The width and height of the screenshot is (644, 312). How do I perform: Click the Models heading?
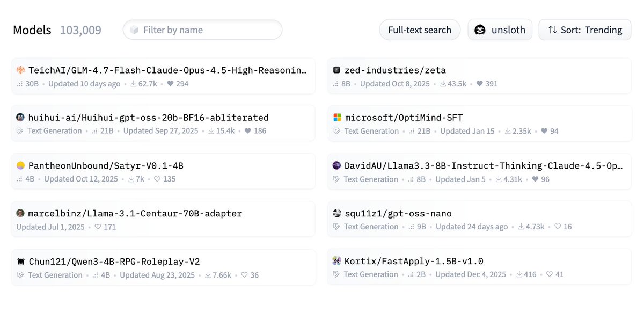click(32, 30)
